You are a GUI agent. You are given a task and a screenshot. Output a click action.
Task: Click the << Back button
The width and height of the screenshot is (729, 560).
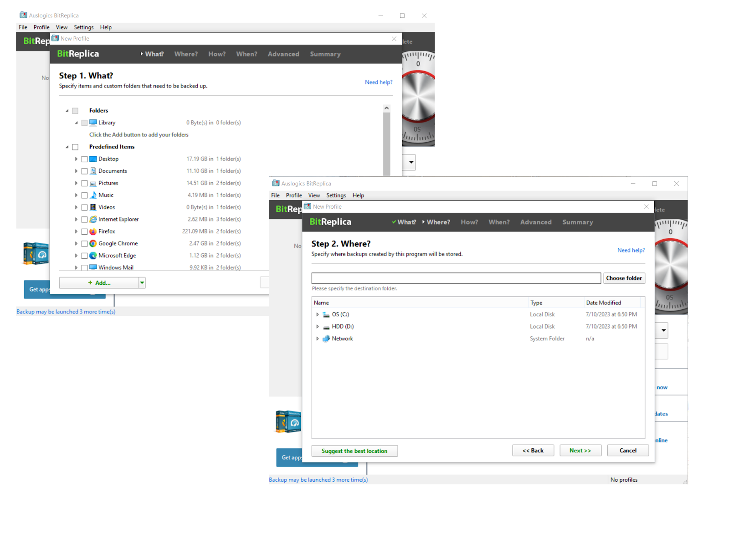pyautogui.click(x=533, y=451)
